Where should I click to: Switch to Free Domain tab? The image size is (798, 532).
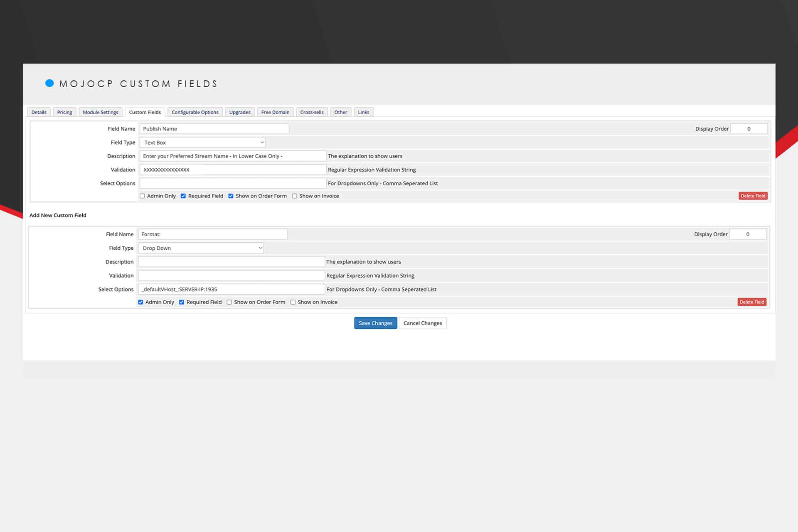(275, 112)
